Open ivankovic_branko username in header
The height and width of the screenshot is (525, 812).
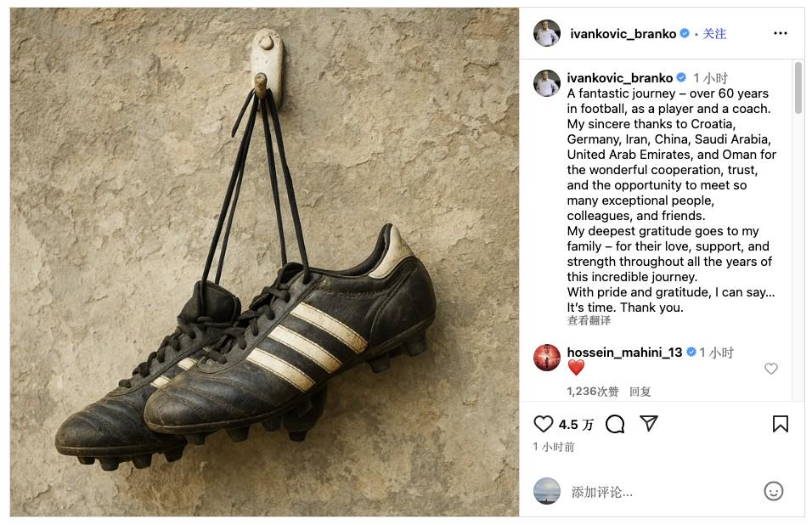point(623,34)
